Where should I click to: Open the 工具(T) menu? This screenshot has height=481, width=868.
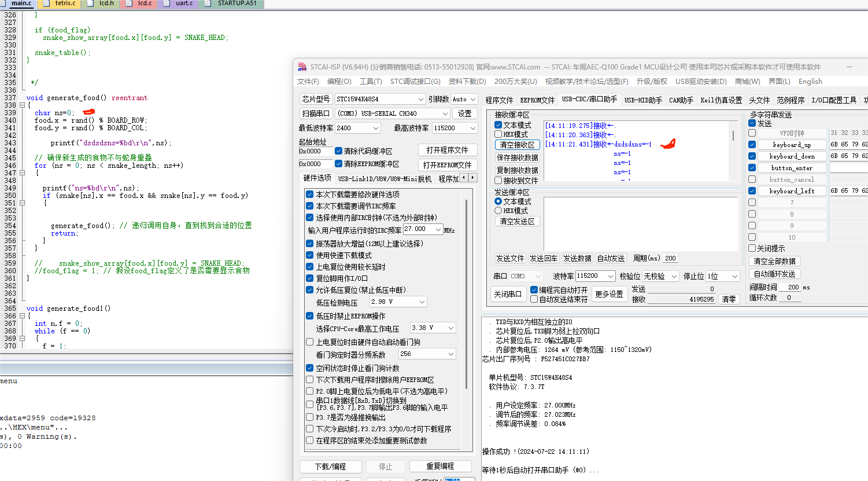(371, 82)
